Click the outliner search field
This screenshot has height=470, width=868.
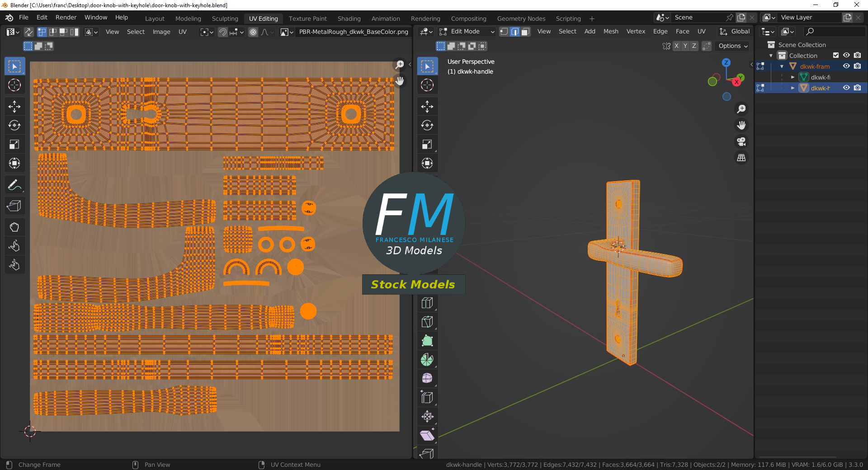pyautogui.click(x=835, y=31)
